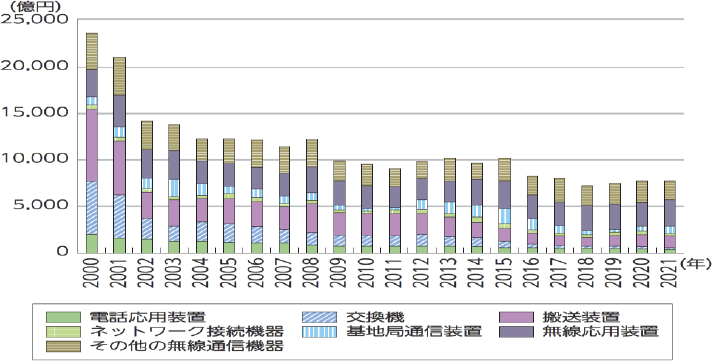The image size is (712, 361).
Task: Click the その他の無線通信機器 legend swatch
Action: point(63,346)
